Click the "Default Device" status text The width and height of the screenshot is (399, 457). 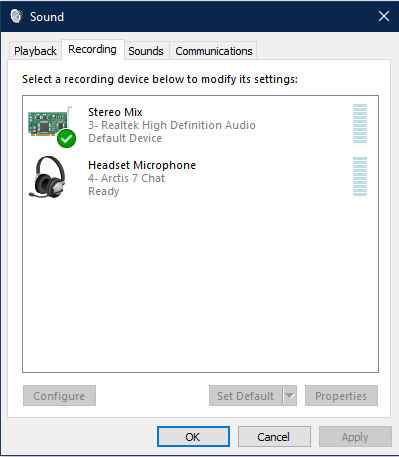pos(125,138)
